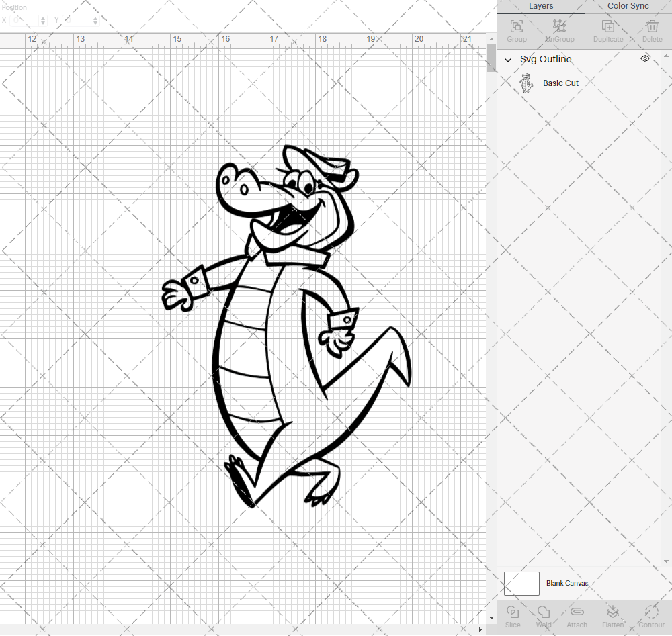Click the Svg Outline layer name
672x636 pixels.
[546, 59]
